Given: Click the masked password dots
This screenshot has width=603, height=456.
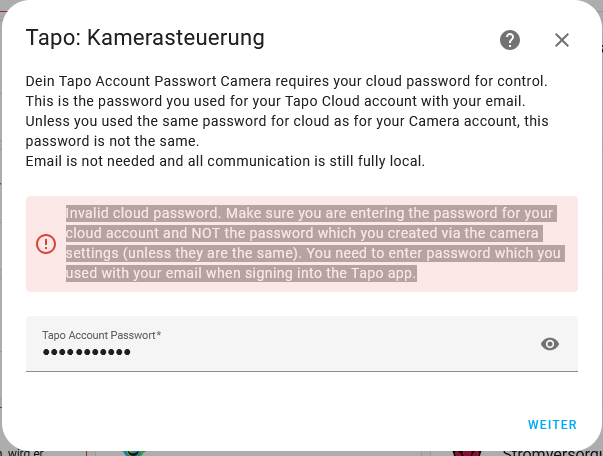Looking at the screenshot, I should [x=87, y=352].
